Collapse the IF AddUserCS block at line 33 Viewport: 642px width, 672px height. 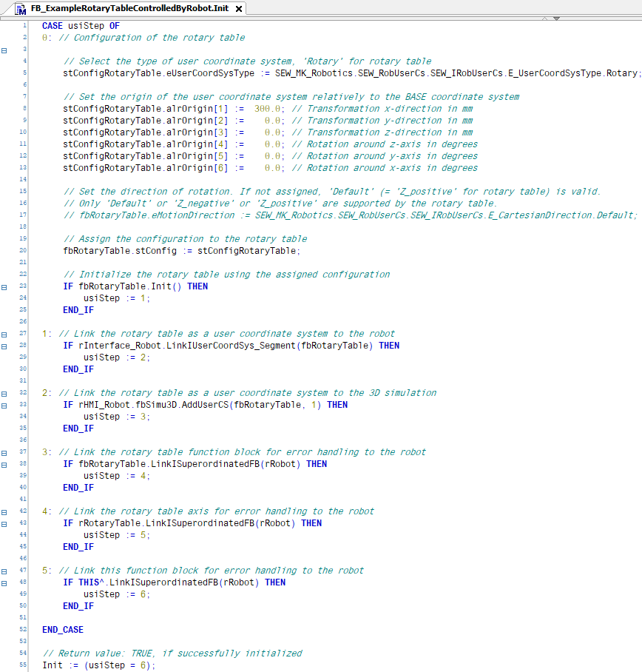coord(4,405)
